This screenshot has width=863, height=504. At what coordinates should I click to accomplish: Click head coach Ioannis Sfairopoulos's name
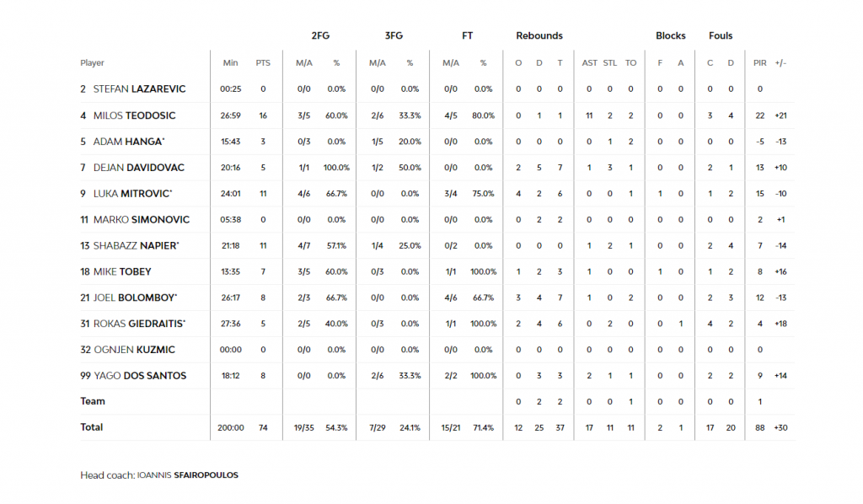coord(187,475)
